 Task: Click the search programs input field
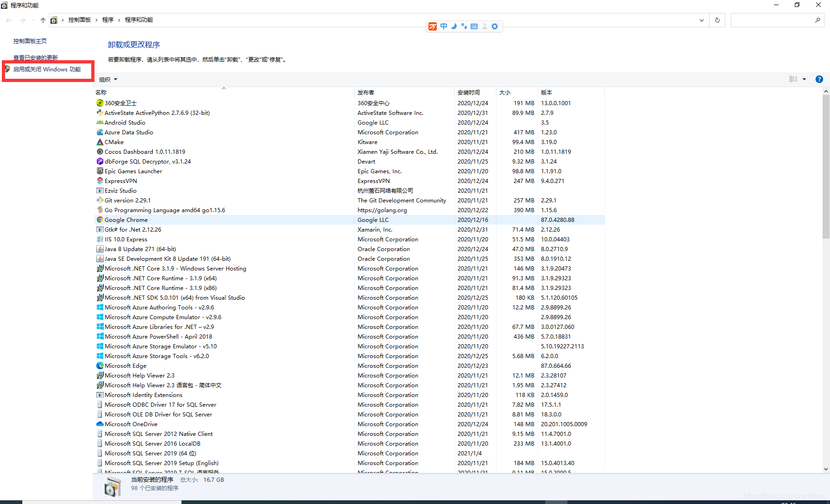[772, 20]
